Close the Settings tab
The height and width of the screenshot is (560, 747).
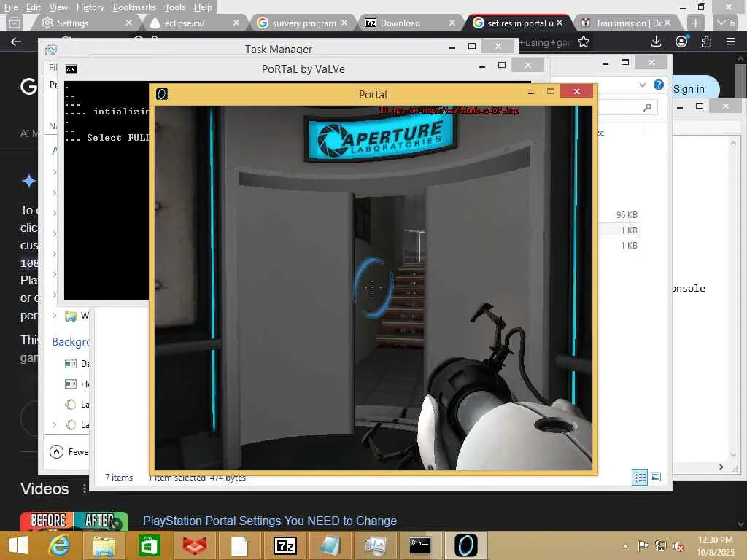click(x=128, y=23)
